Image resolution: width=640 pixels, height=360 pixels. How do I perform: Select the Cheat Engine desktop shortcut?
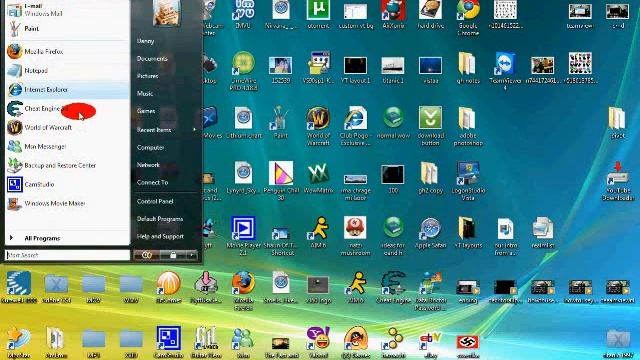393,287
